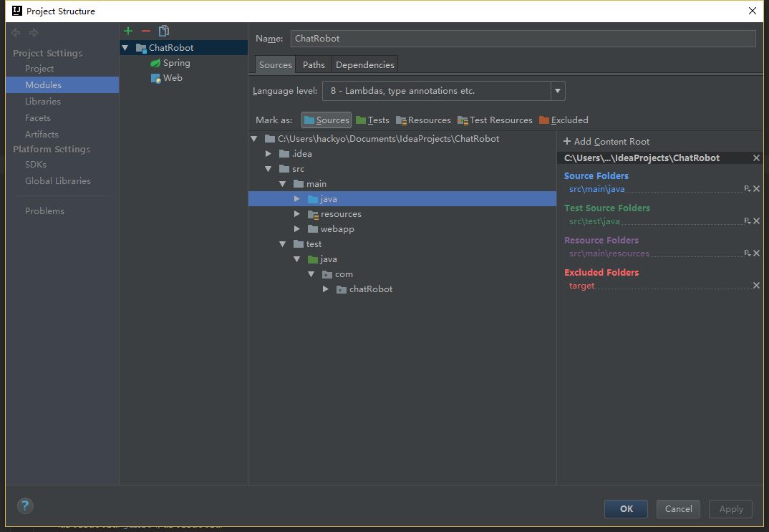Click the green plus add module icon
This screenshot has height=532, width=769.
click(x=128, y=31)
